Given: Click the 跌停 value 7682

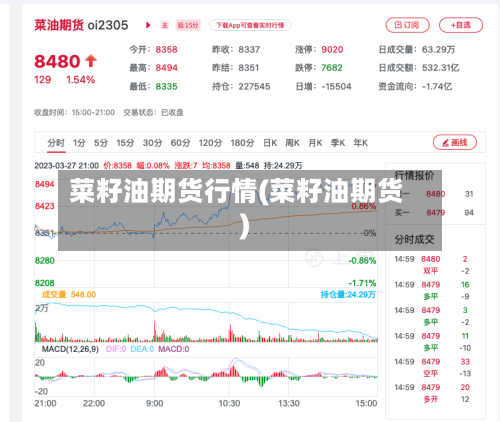Looking at the screenshot, I should click(x=332, y=68).
